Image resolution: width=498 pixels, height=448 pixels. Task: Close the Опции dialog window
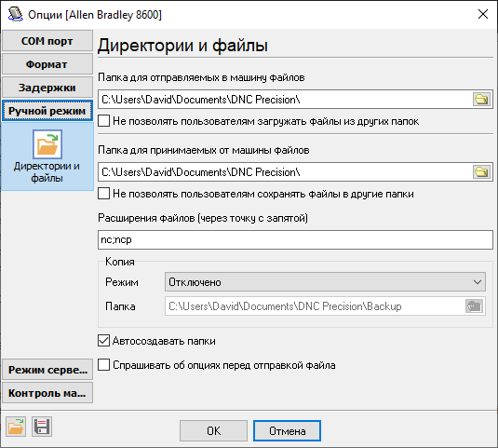[x=483, y=14]
